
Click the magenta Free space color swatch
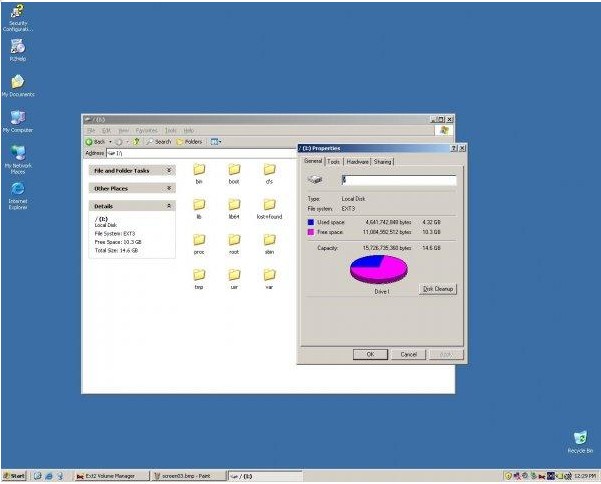(x=311, y=232)
